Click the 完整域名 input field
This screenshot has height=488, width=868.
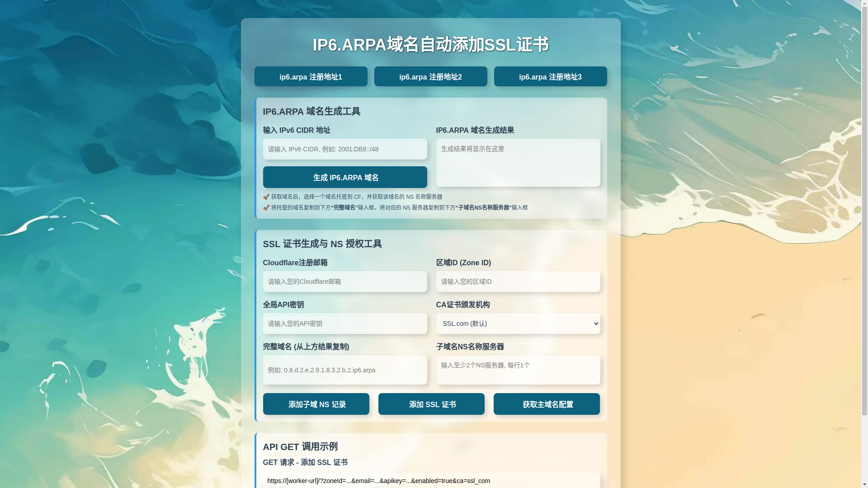pos(344,370)
